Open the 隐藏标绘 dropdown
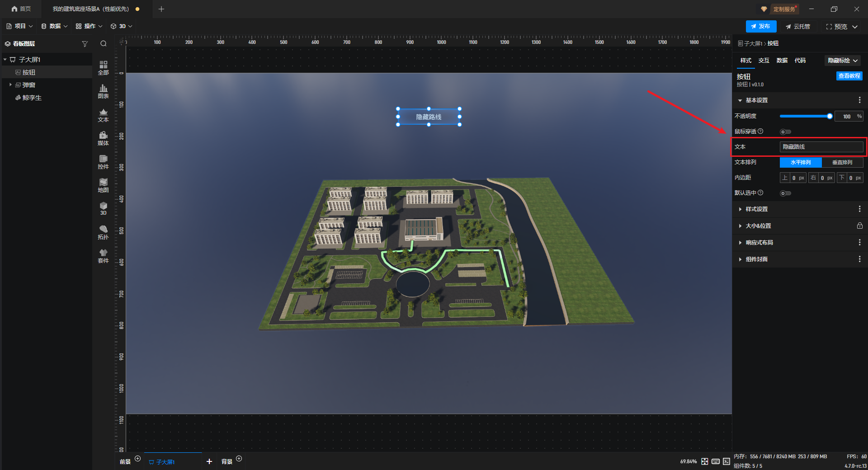The image size is (868, 470). pos(843,61)
